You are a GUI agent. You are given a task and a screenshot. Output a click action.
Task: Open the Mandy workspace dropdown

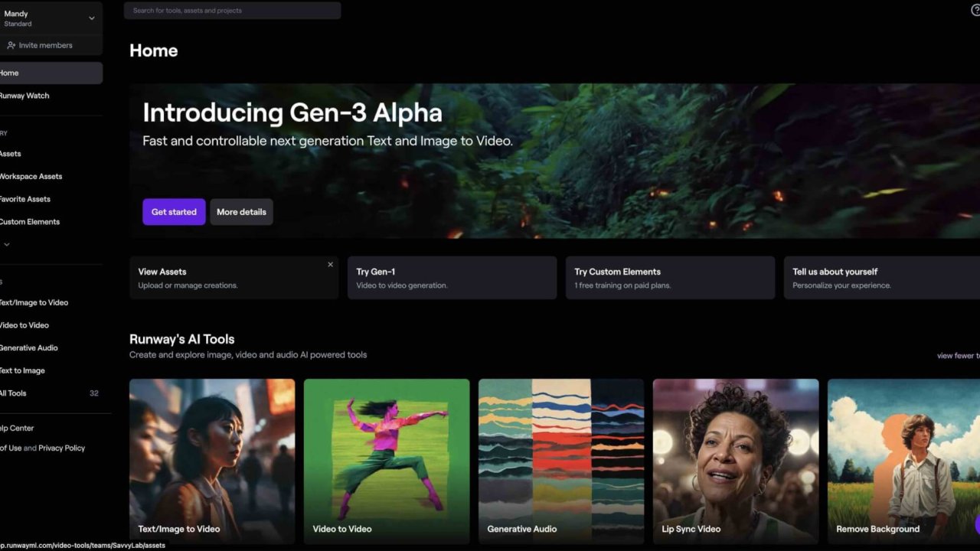tap(91, 18)
